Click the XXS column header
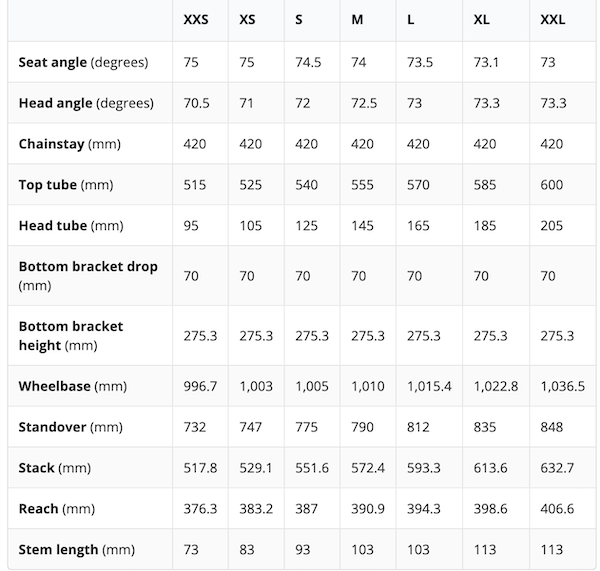Screen dimensions: 600x571 pyautogui.click(x=197, y=20)
